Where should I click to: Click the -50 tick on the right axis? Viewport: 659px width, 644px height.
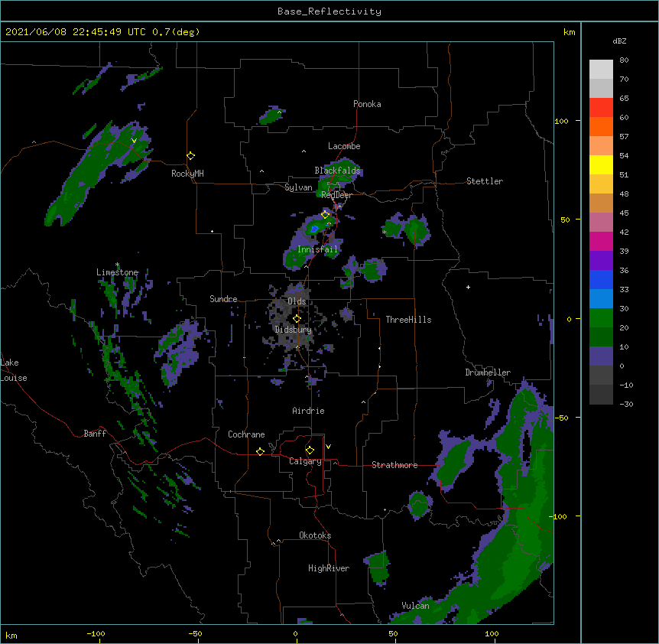pyautogui.click(x=561, y=418)
